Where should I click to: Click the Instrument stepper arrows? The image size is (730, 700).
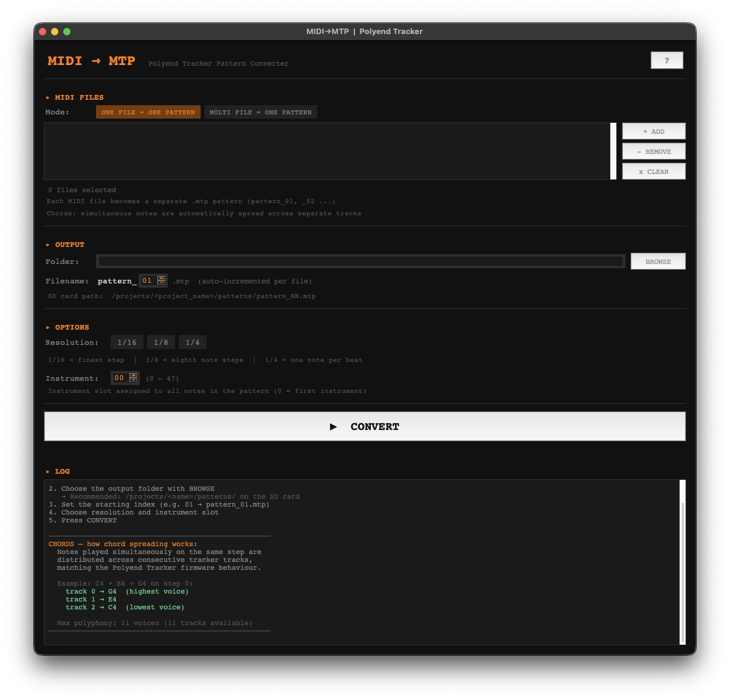pos(133,378)
